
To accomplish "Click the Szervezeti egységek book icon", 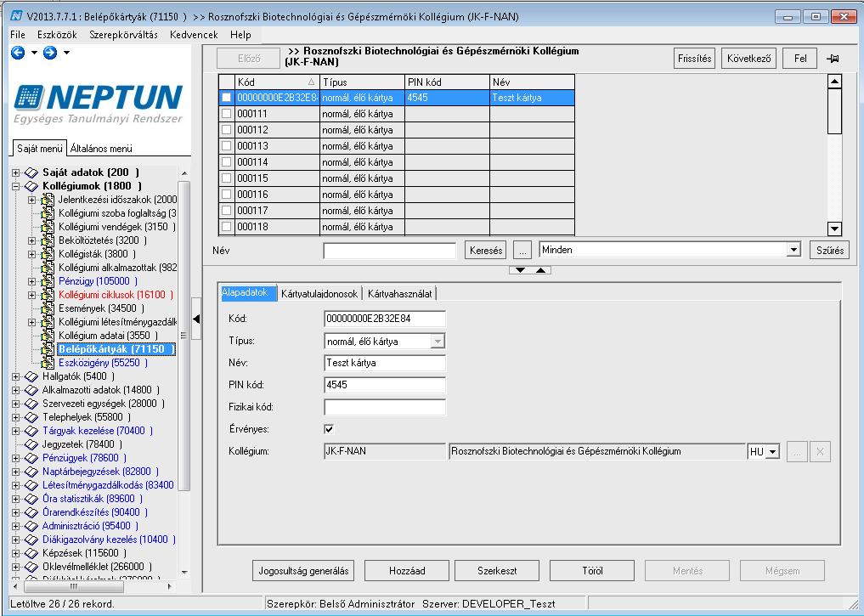I will (x=32, y=404).
